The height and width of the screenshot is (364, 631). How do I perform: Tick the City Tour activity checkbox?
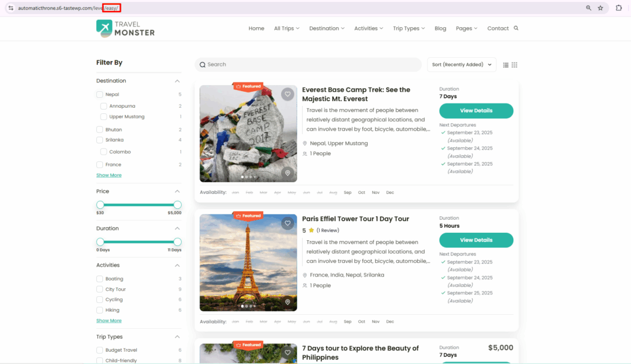click(x=100, y=289)
